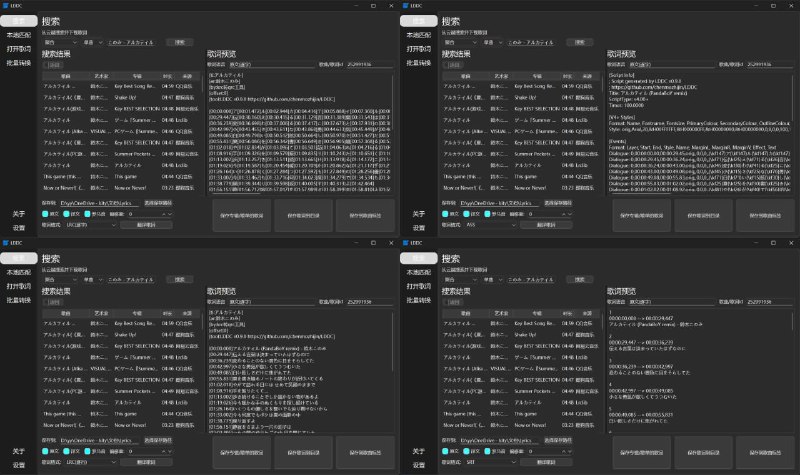Open the 歌词格式 dropdown showing ASS
This screenshot has width=800, height=475.
[492, 225]
